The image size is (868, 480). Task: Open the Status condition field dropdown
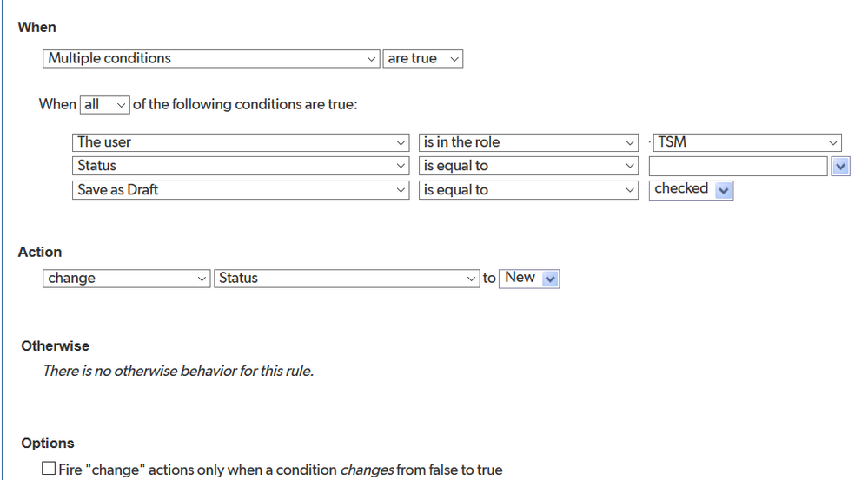tap(241, 166)
